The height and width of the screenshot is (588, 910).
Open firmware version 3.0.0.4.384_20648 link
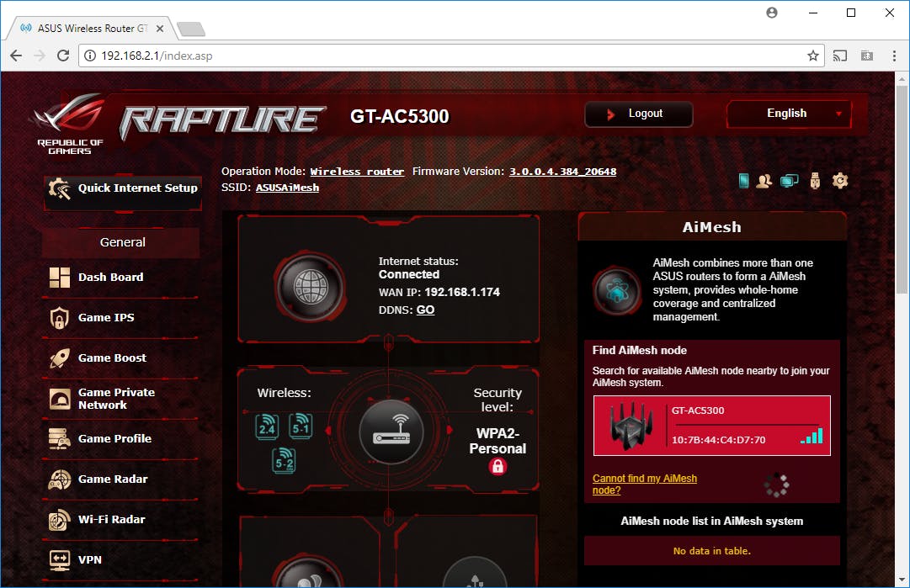click(562, 172)
